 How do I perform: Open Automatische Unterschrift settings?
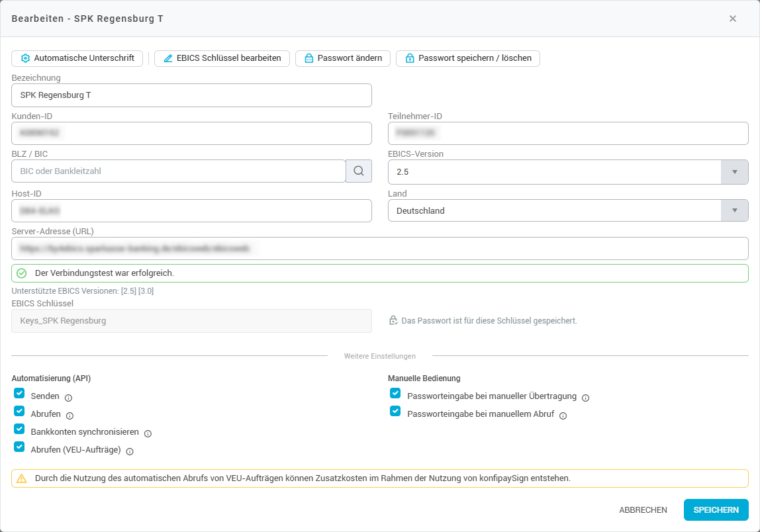(x=77, y=58)
